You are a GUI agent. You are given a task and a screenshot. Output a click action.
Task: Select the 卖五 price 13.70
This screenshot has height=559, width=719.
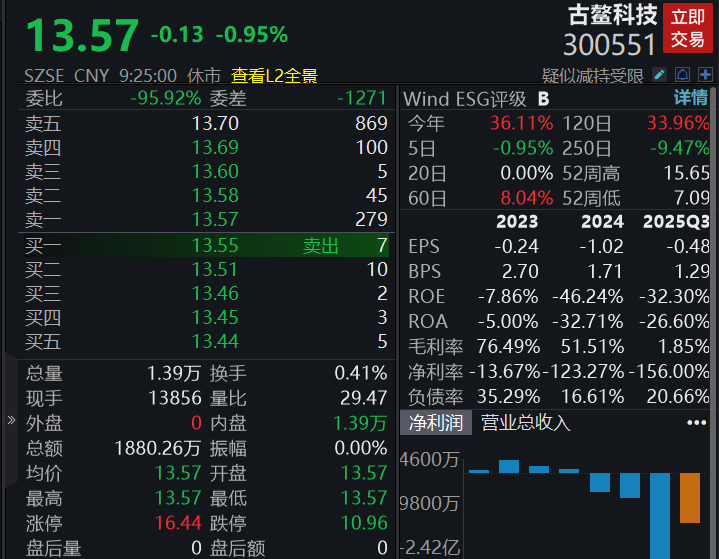click(x=215, y=123)
